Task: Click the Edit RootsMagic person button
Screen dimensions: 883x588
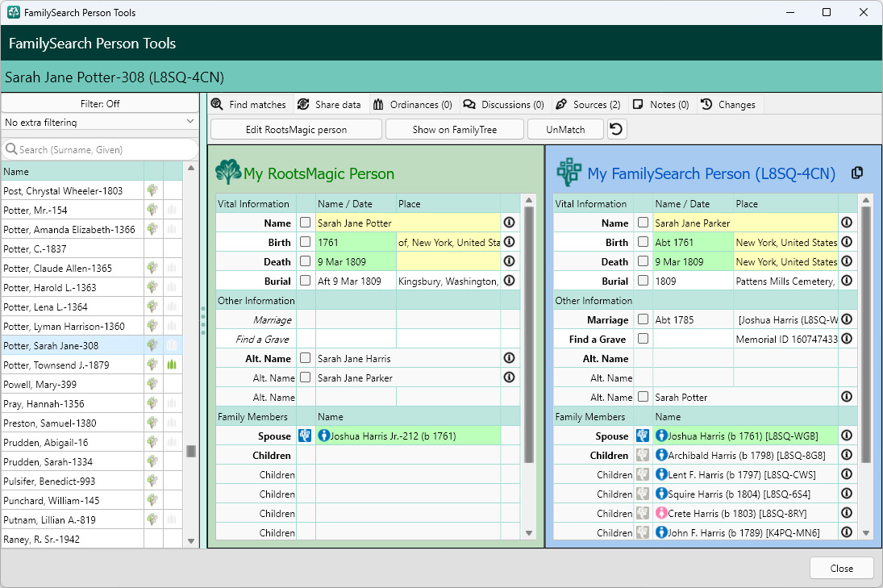Action: pos(296,130)
